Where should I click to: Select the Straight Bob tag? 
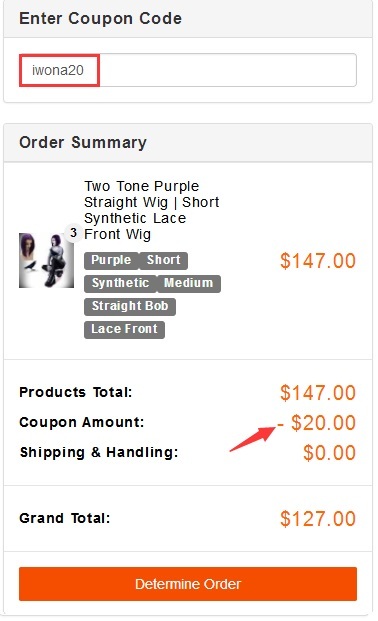pos(130,306)
